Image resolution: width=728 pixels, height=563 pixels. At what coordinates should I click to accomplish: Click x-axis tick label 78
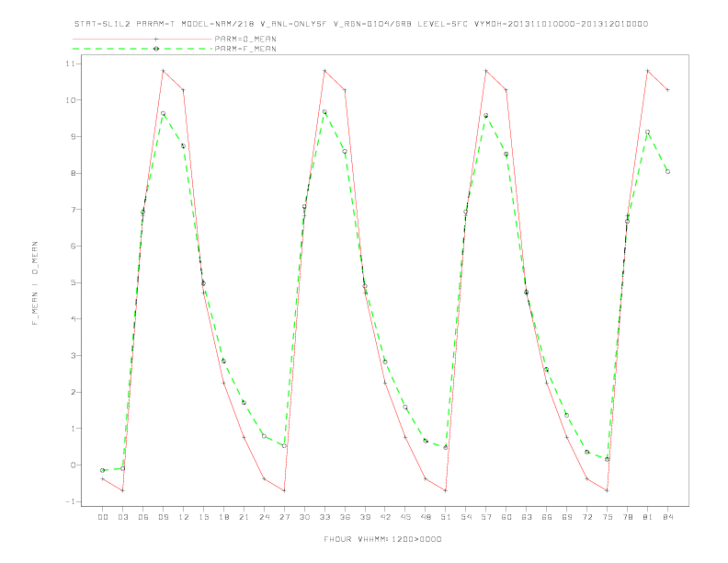(628, 517)
